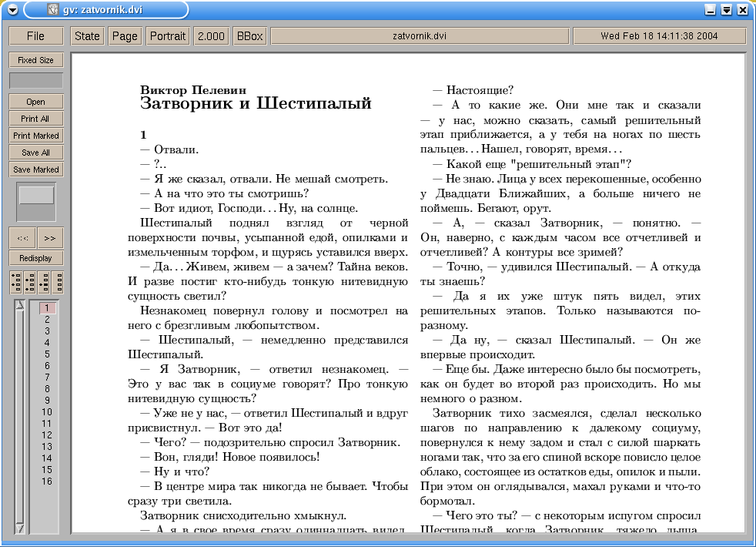Viewport: 756px width, 547px height.
Task: Open the window menu in the title bar
Action: [12, 10]
